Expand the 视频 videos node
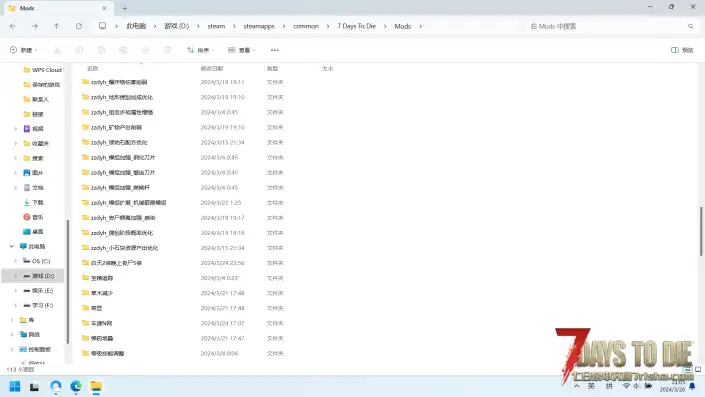 point(15,129)
